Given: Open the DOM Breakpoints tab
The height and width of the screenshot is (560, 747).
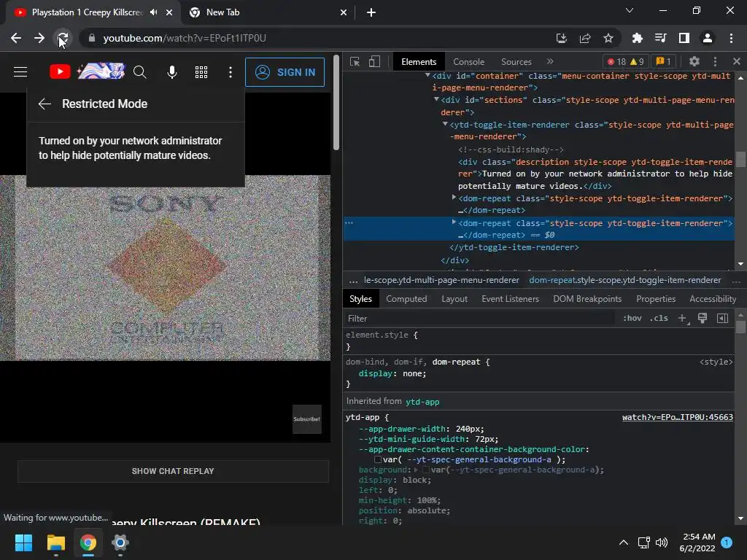Looking at the screenshot, I should [587, 299].
